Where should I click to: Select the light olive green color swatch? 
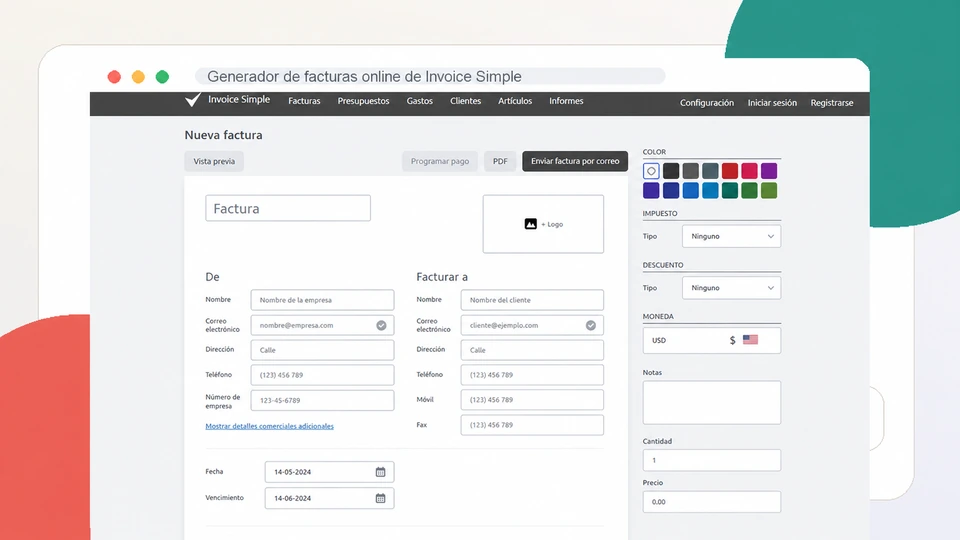point(769,190)
